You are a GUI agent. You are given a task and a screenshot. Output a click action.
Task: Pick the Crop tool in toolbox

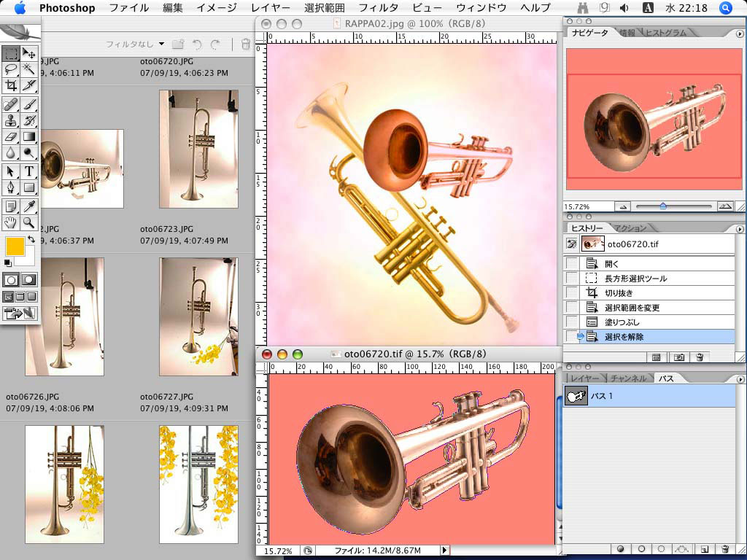(x=11, y=86)
